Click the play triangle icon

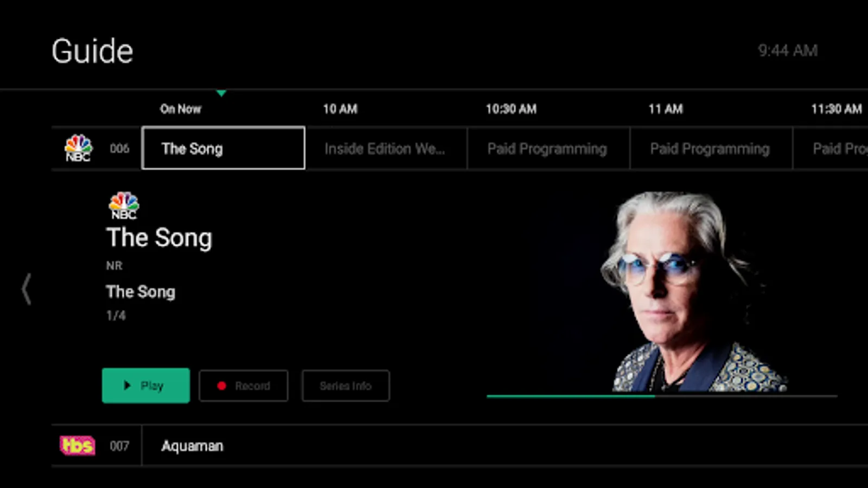click(127, 386)
